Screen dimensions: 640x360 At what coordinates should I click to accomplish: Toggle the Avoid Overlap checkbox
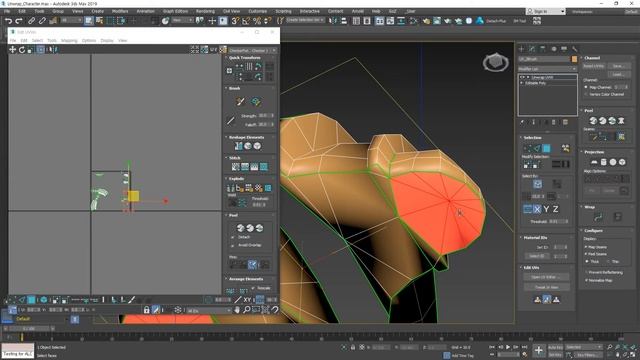tap(233, 245)
